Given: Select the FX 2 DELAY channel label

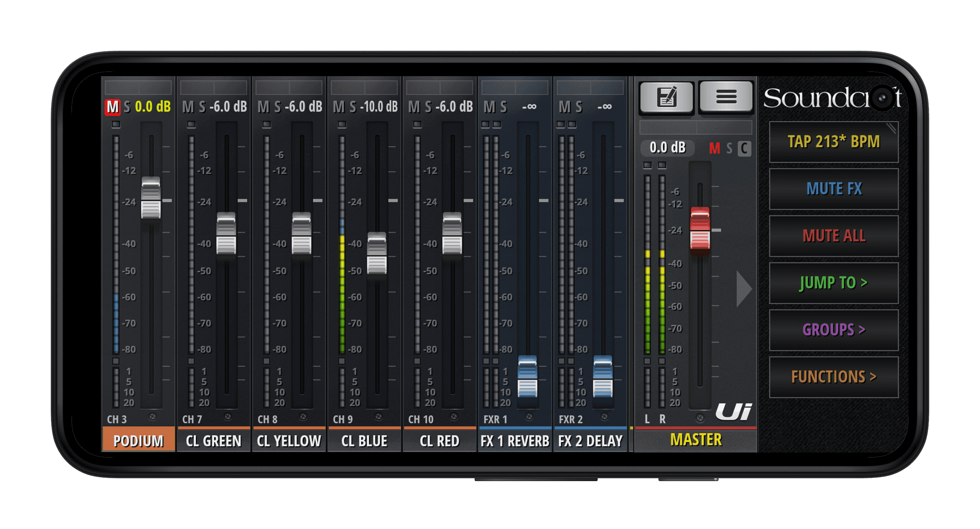Looking at the screenshot, I should point(590,441).
